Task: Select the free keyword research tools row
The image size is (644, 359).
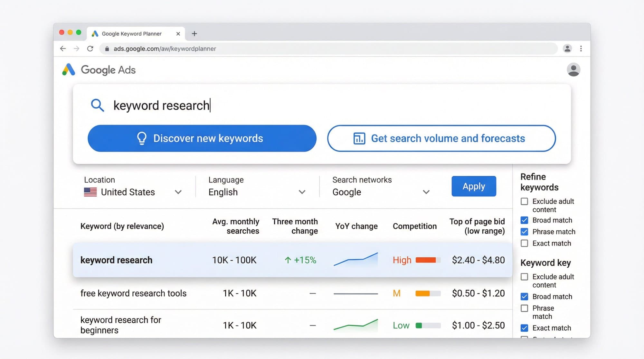Action: tap(292, 293)
